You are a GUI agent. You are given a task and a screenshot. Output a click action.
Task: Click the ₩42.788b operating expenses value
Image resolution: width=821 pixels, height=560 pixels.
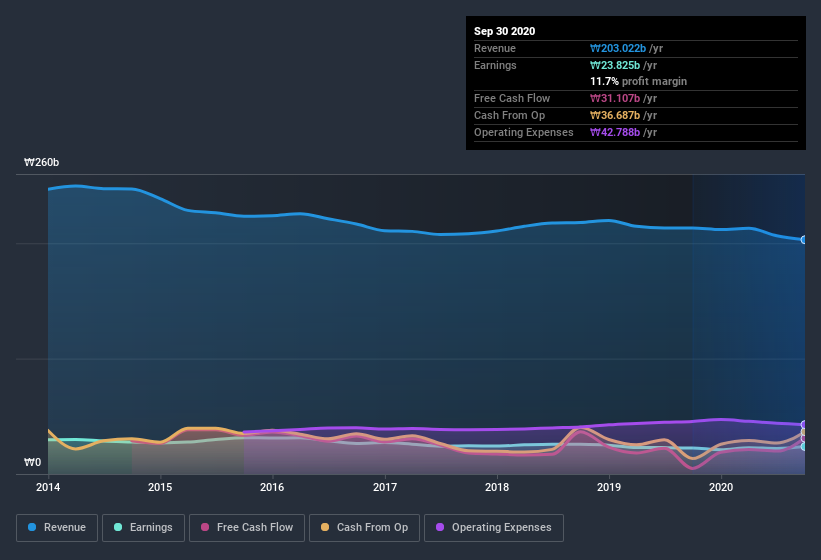(x=615, y=132)
